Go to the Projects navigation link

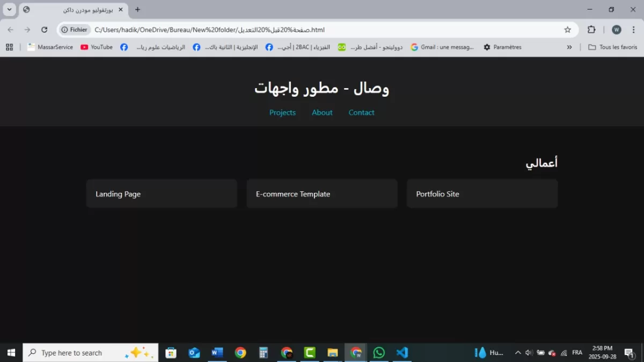tap(282, 113)
